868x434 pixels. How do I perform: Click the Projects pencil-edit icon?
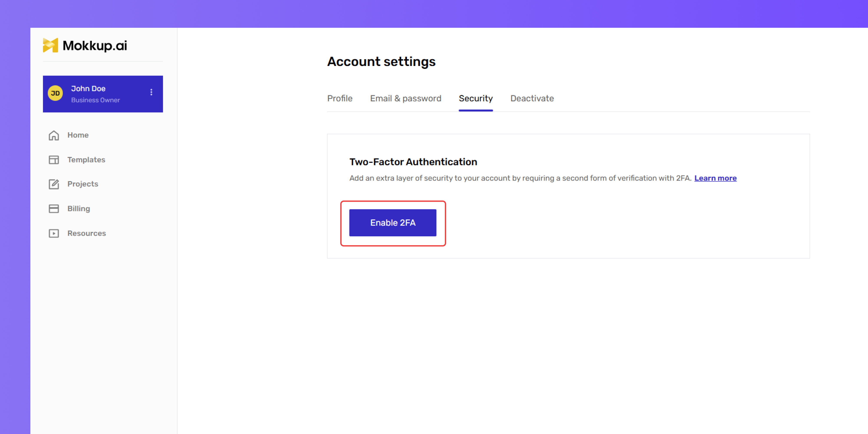tap(54, 184)
